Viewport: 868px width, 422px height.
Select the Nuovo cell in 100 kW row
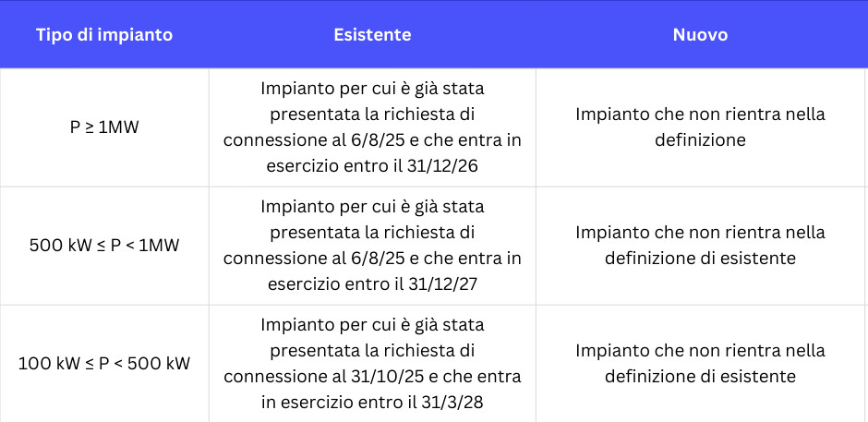(x=700, y=364)
